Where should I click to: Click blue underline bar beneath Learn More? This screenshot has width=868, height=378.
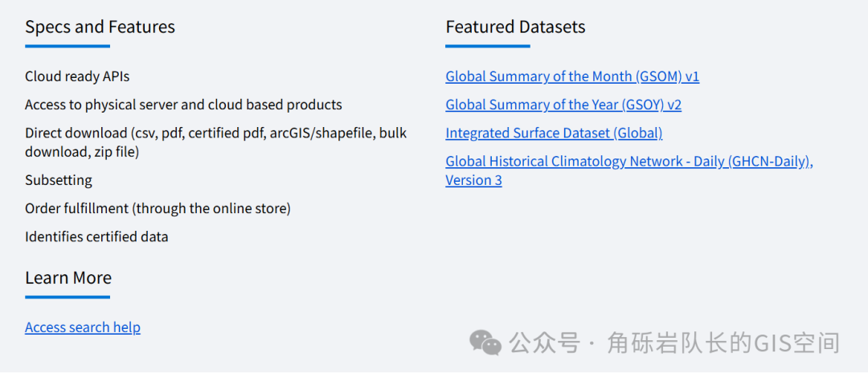tap(68, 297)
